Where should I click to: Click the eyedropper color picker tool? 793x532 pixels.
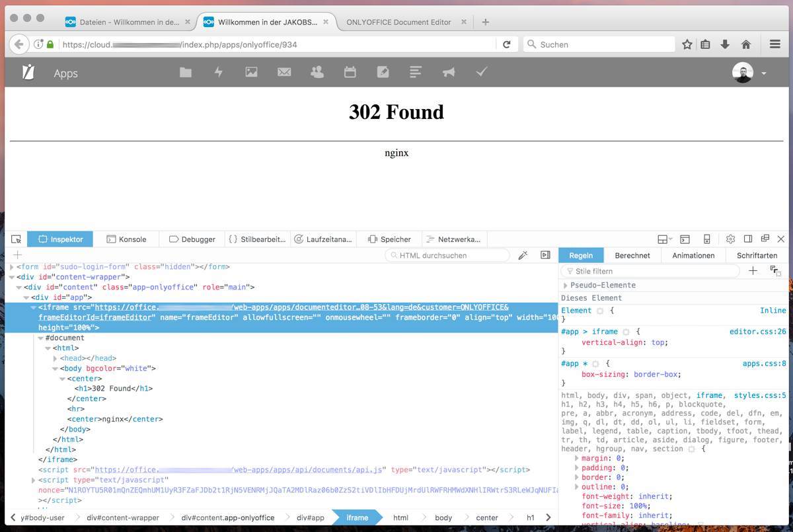pos(523,255)
